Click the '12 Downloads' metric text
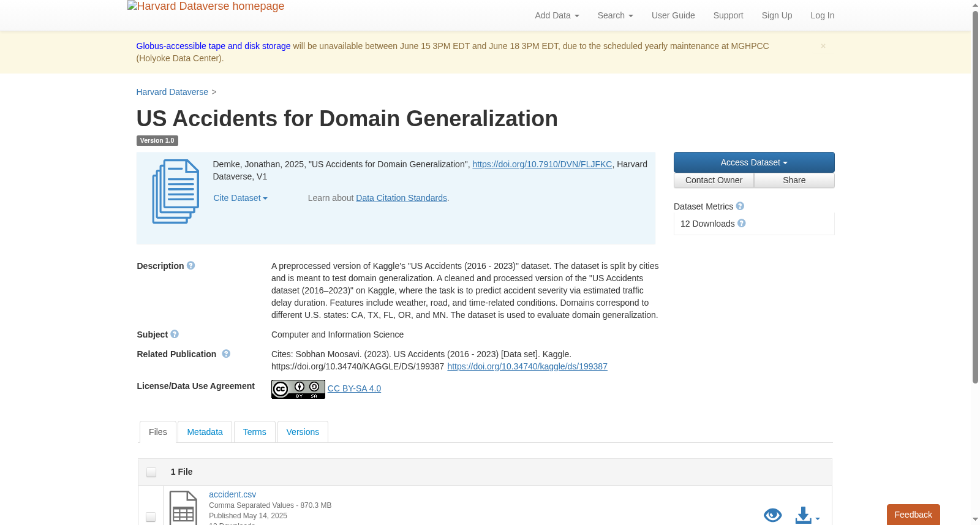The image size is (980, 525). [x=707, y=224]
